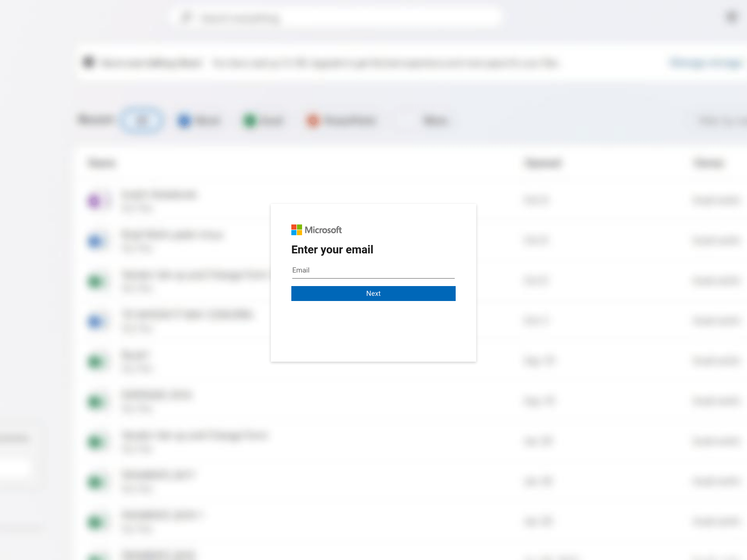This screenshot has height=560, width=747.
Task: Click the blue Next button
Action: 373,294
